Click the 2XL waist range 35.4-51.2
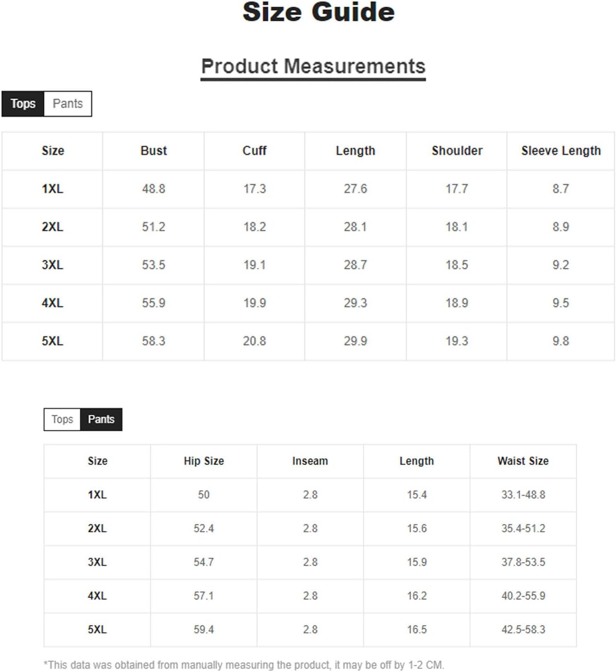The image size is (616, 672). [523, 529]
